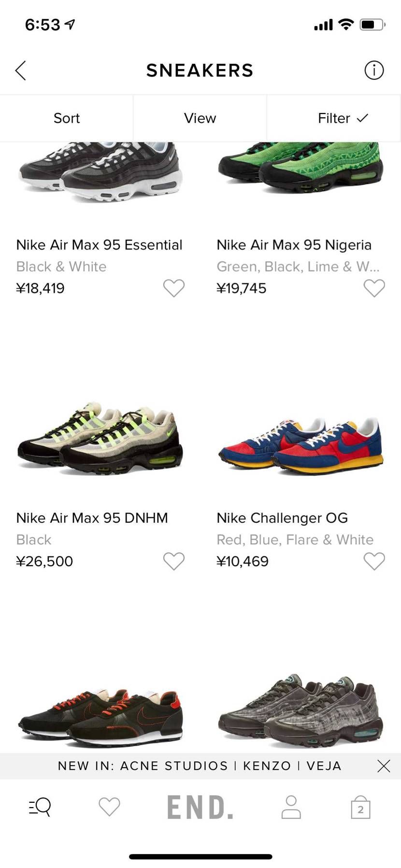The image size is (401, 868).
Task: Favorite the Nike Air Max 95 Nigeria
Action: pos(374,288)
